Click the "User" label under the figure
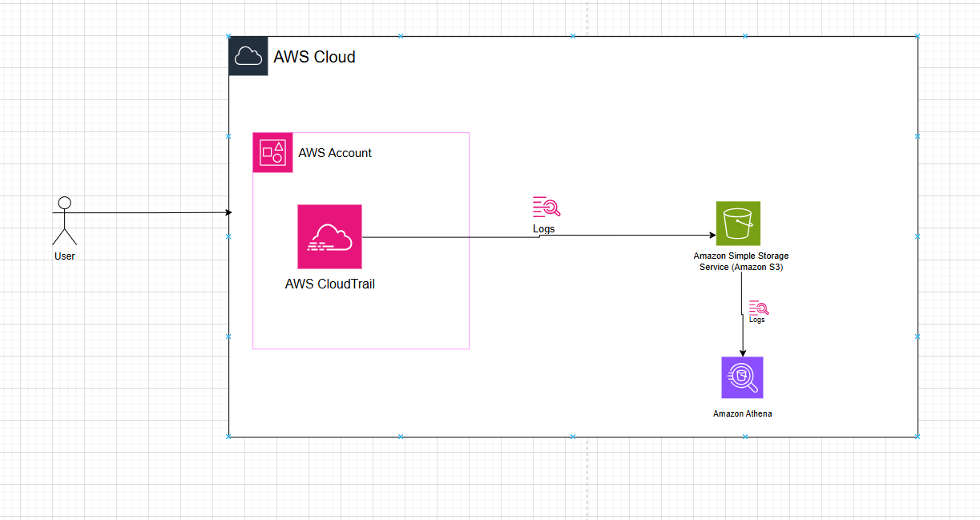Viewport: 980px width, 520px height. click(x=64, y=256)
